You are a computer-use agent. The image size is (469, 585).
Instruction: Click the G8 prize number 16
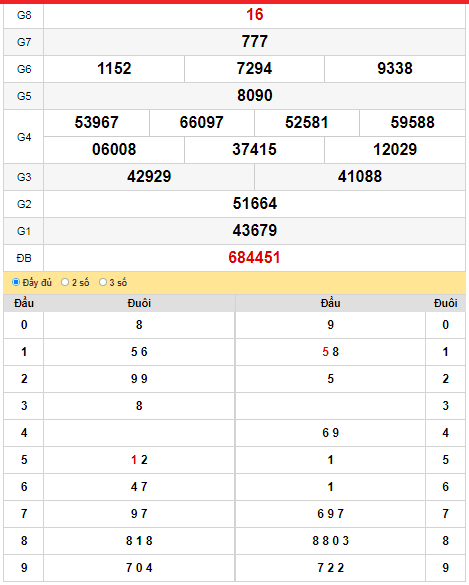point(254,15)
